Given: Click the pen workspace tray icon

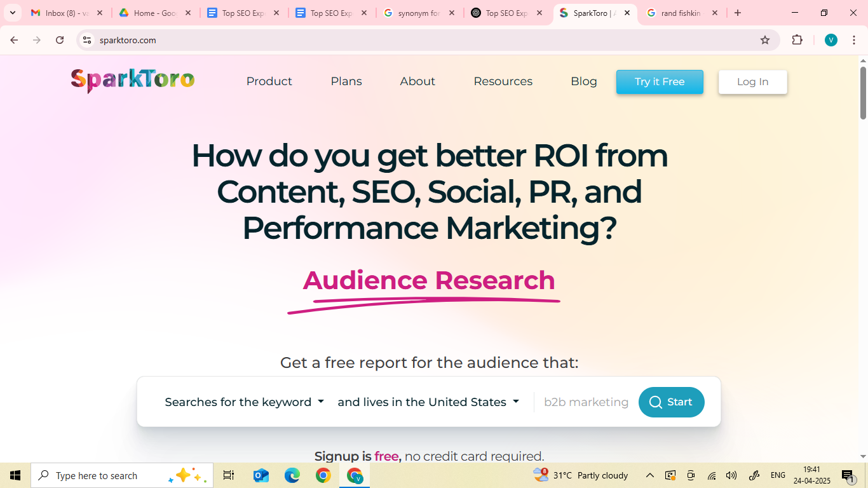Looking at the screenshot, I should [754, 475].
